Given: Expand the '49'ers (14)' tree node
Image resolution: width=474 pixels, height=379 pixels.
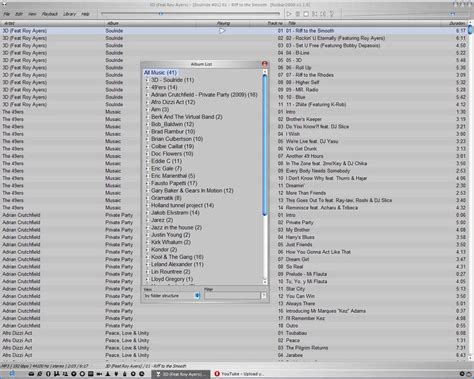Looking at the screenshot, I should [x=147, y=88].
